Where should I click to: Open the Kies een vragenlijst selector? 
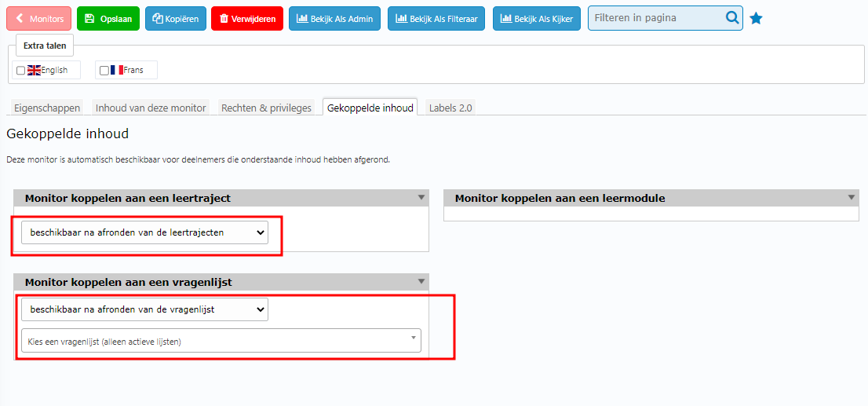click(x=221, y=341)
